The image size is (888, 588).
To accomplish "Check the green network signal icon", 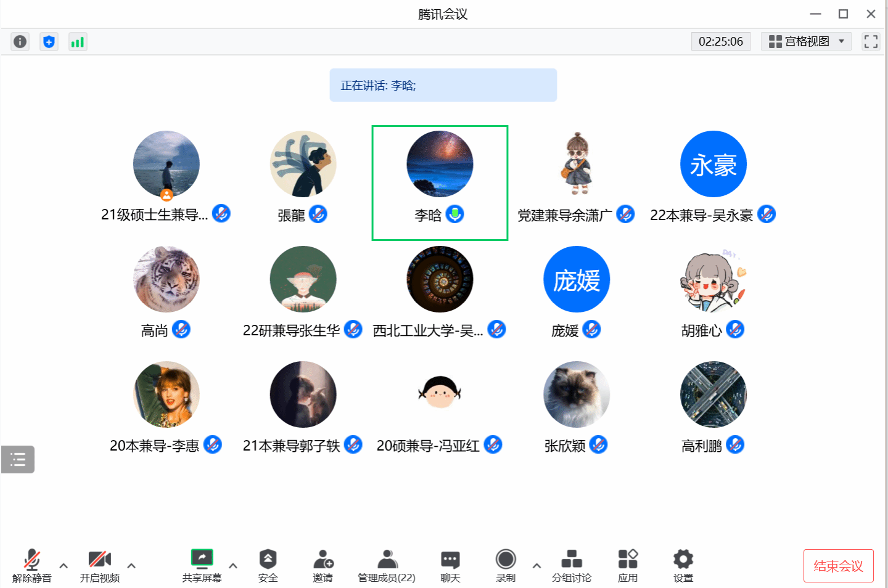I will [x=77, y=41].
